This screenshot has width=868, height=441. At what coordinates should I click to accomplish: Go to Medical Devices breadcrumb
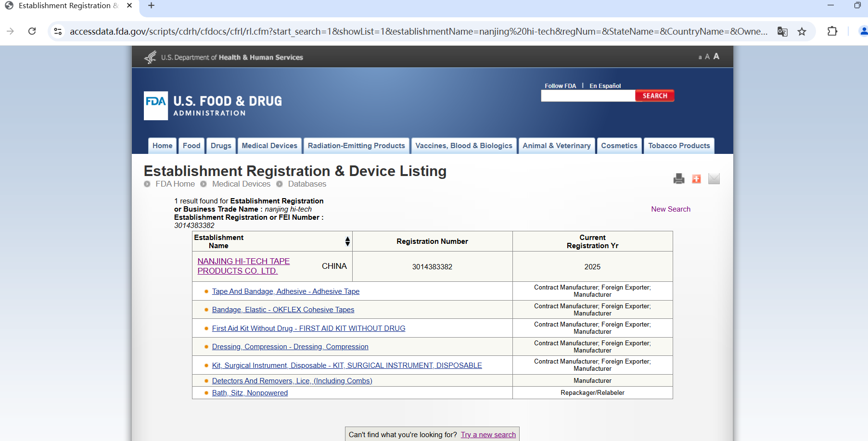click(x=242, y=184)
